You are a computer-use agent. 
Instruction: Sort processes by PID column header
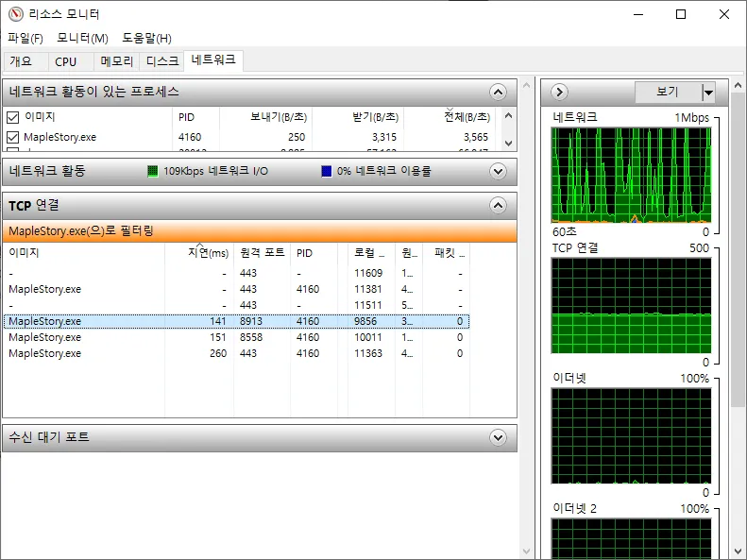(x=195, y=117)
